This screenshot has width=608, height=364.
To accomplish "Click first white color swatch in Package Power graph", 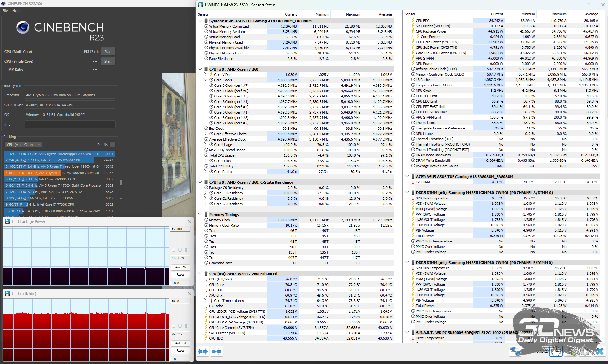I will 174,250.
